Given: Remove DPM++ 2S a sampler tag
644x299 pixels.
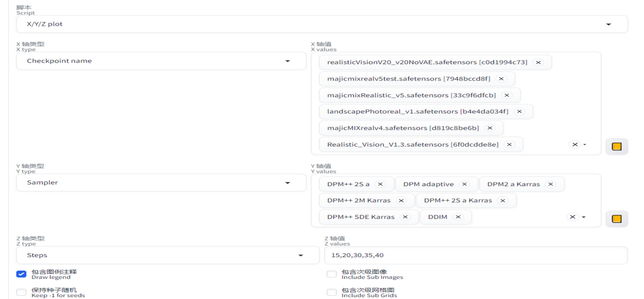Looking at the screenshot, I should 381,185.
